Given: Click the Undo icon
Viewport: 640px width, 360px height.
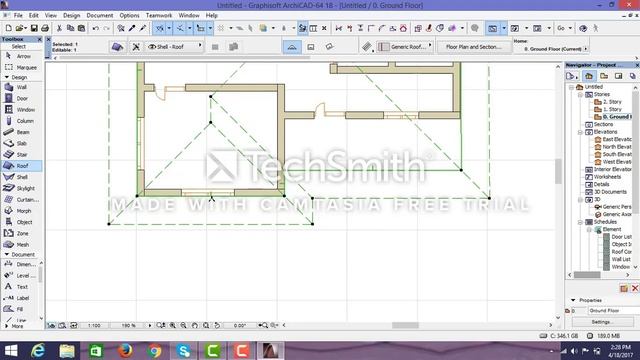Looking at the screenshot, I should coord(96,28).
